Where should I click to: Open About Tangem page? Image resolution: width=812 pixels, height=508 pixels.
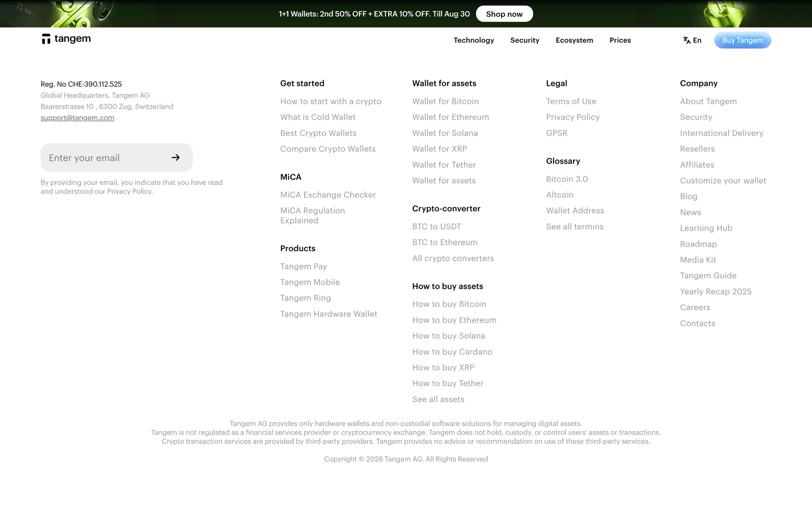(x=708, y=101)
